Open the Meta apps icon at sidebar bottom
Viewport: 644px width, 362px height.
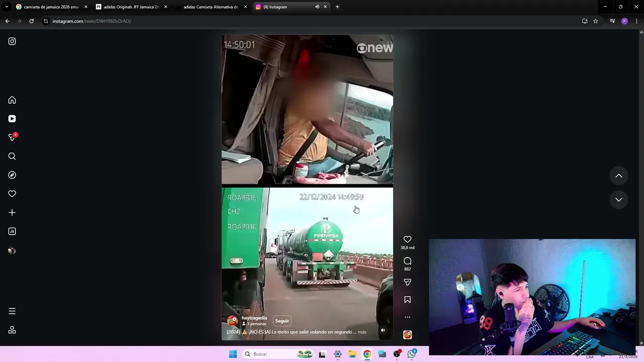point(12,330)
